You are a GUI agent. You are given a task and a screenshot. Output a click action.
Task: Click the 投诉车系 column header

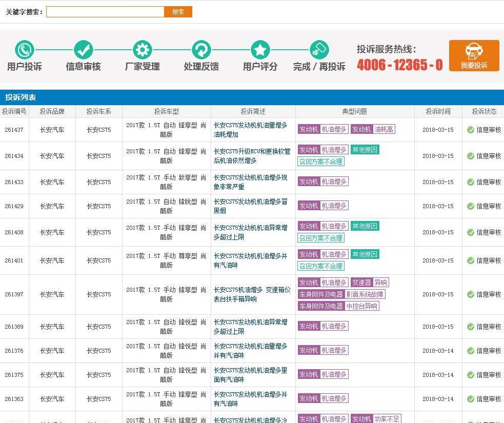coord(98,112)
